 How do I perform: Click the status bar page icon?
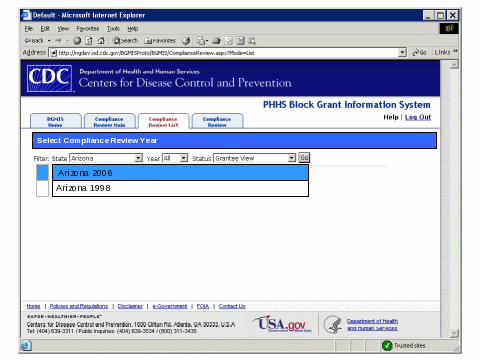point(26,345)
